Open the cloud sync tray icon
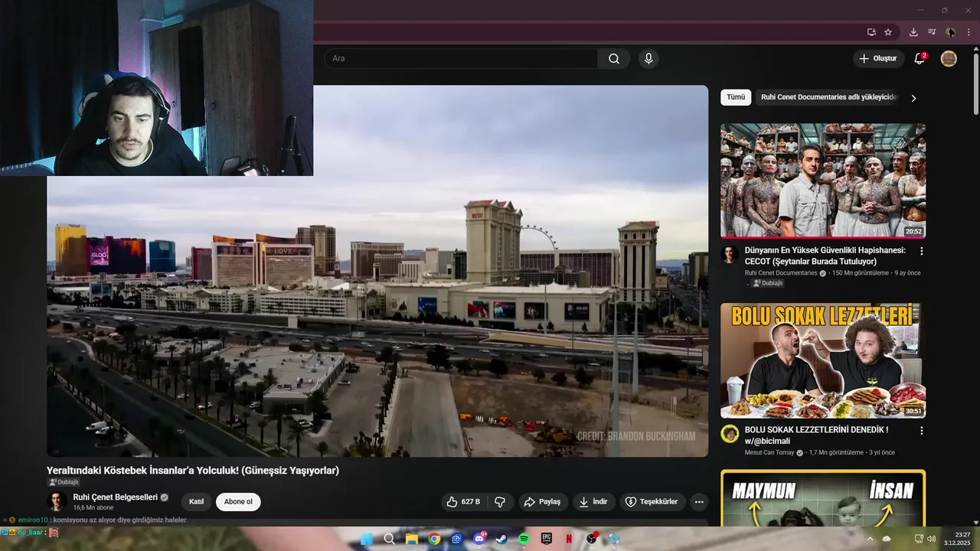Screen dimensions: 980x551 coord(887,539)
